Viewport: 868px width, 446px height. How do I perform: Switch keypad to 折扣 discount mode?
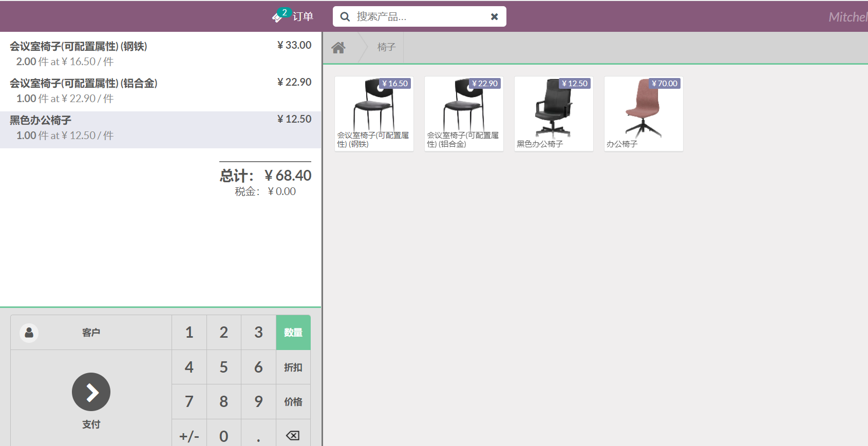(x=293, y=367)
